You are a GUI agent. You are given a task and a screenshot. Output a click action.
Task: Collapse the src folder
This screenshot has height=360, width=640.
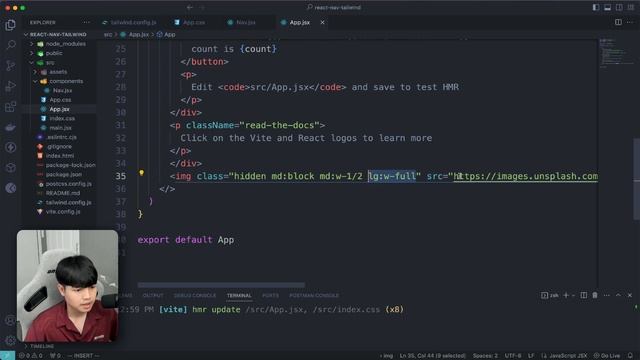pos(31,62)
